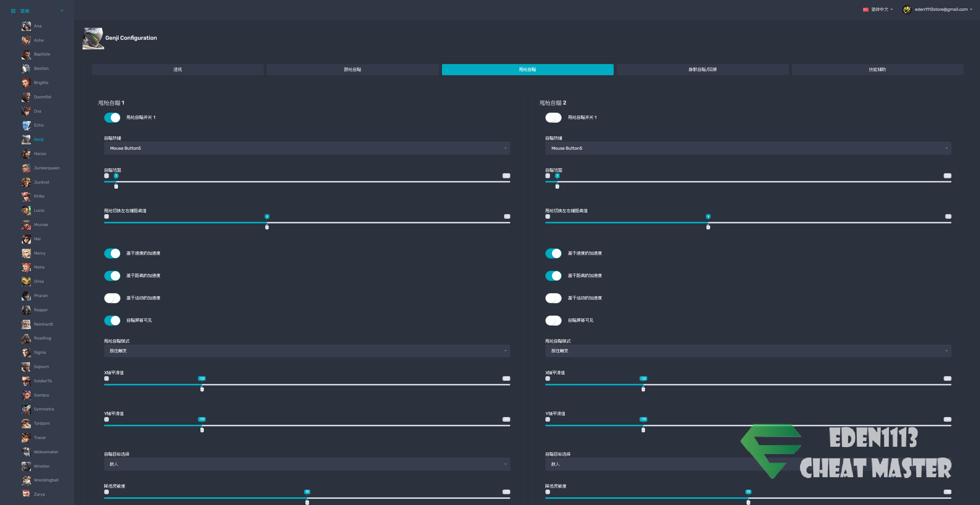Open the 简体中文 language selector

coord(878,9)
